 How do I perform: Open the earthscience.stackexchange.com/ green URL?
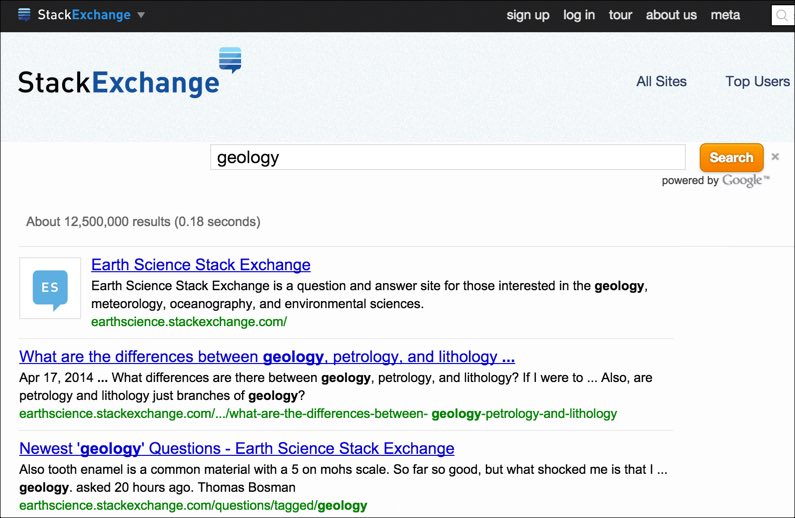click(189, 322)
